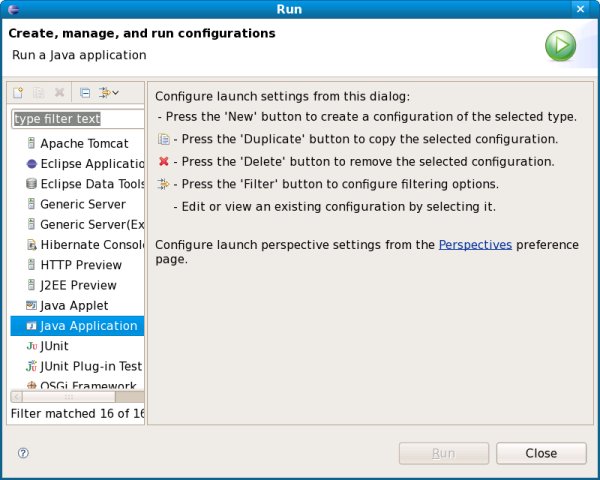Pick the Hibernate Console configuration type
Screen dimensions: 600x480
point(90,245)
